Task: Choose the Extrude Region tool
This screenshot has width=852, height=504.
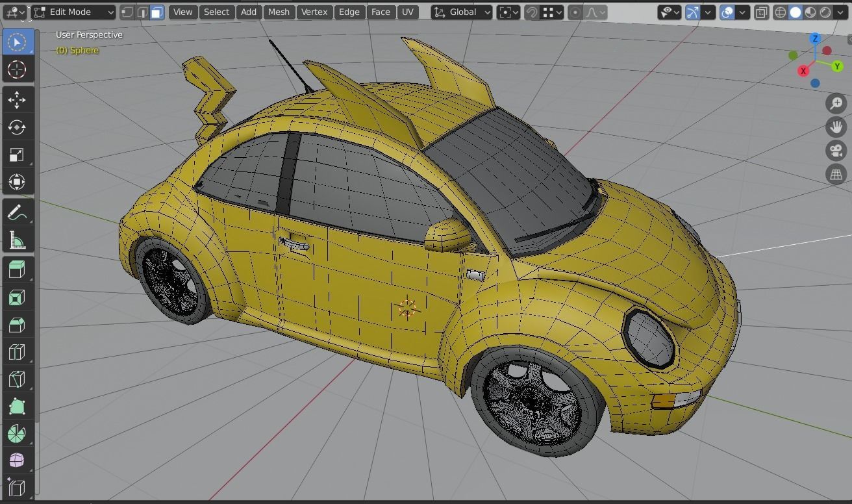Action: (17, 270)
